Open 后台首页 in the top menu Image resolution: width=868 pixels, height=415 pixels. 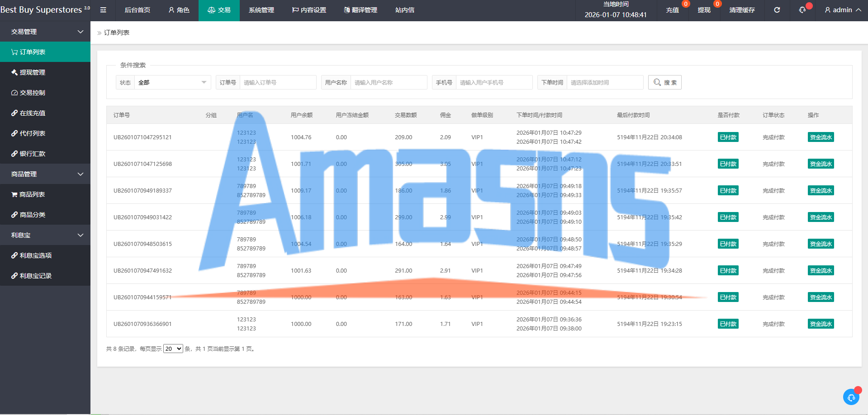coord(138,10)
